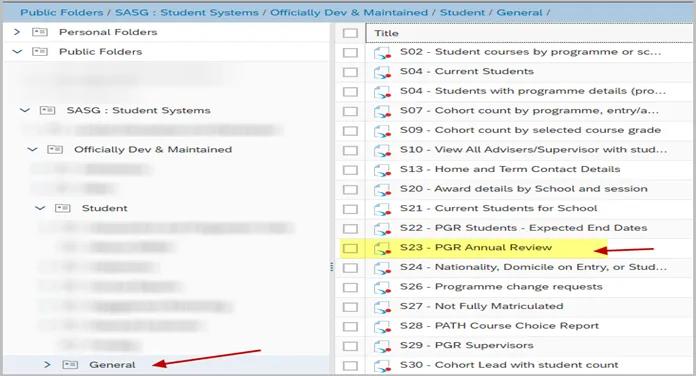Collapse the Student tree node
Screen dimensions: 696x376
(x=40, y=208)
